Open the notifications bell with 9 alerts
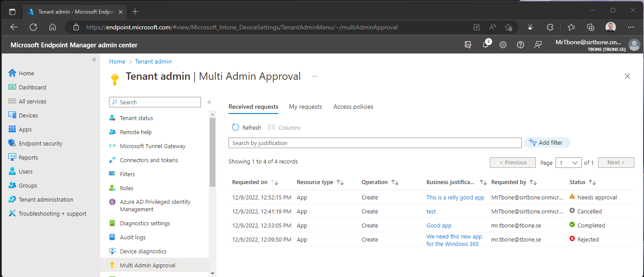 [x=486, y=44]
